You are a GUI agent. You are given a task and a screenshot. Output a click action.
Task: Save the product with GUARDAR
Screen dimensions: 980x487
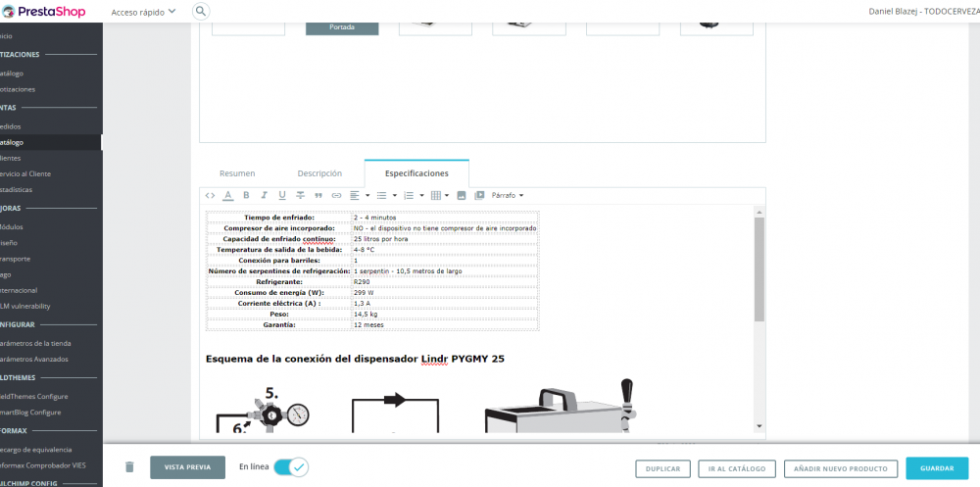click(x=937, y=468)
